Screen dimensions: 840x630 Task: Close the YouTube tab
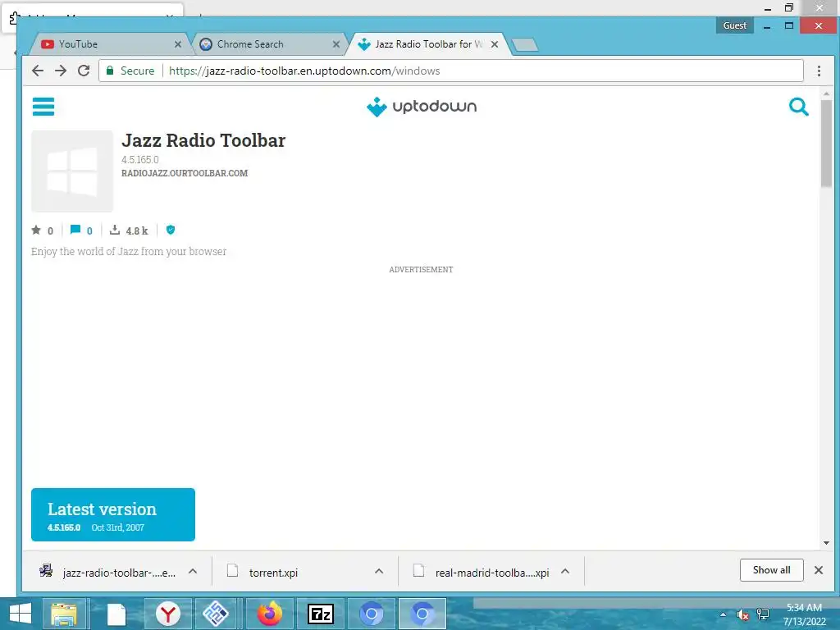click(x=178, y=44)
